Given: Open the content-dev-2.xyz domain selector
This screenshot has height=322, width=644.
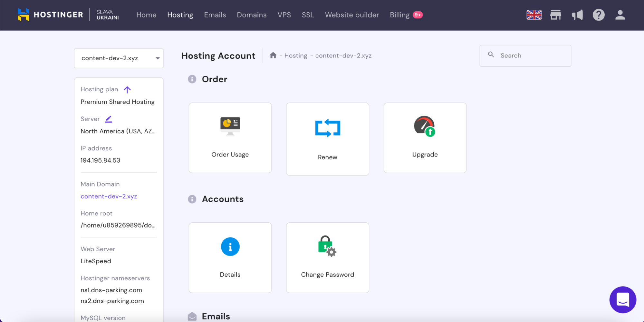Looking at the screenshot, I should pyautogui.click(x=118, y=58).
